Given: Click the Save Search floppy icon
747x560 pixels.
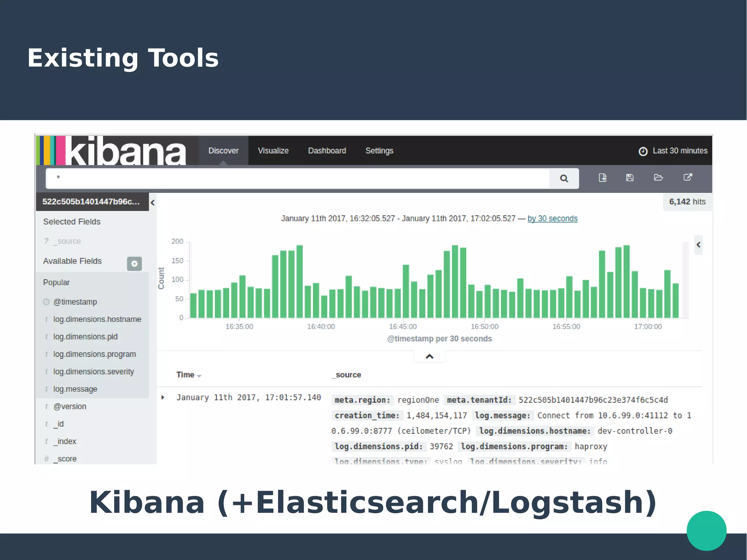Looking at the screenshot, I should 630,178.
